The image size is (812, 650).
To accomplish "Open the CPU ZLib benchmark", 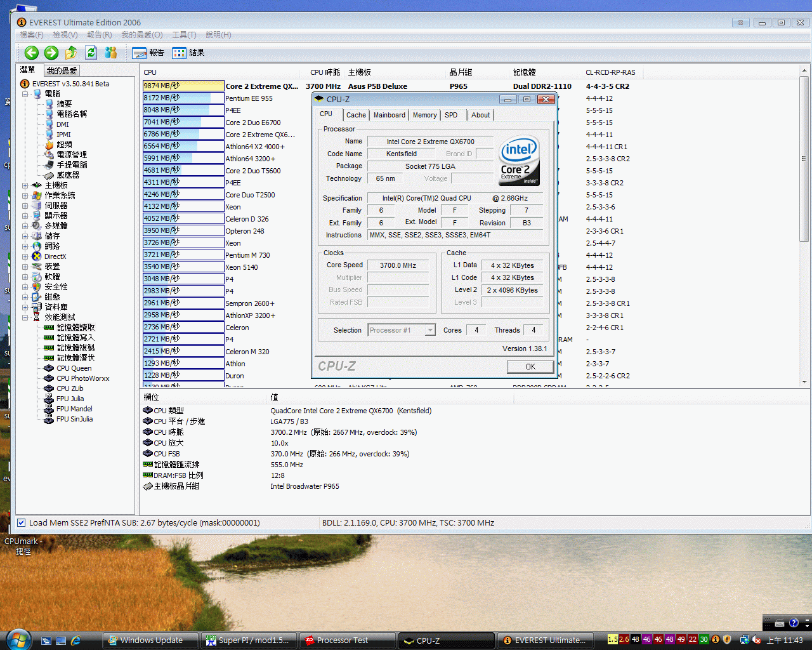I will 63,388.
